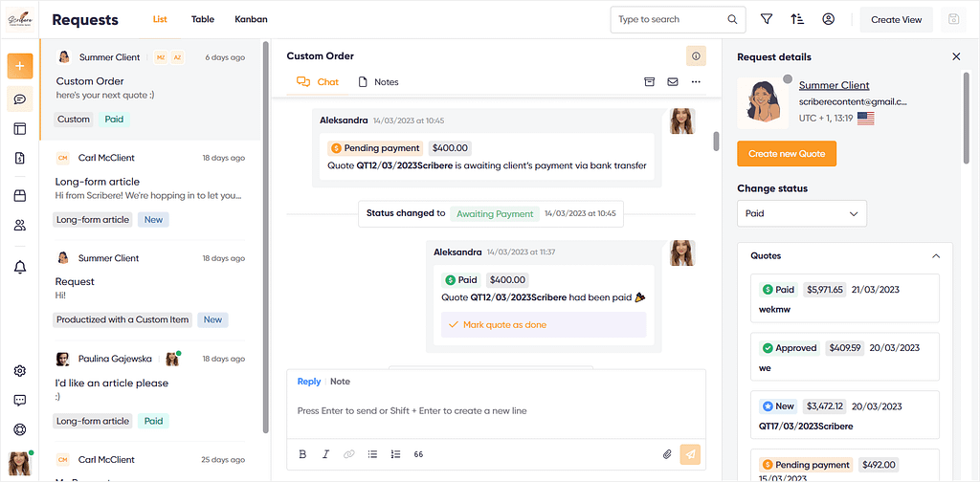Open the Change status dropdown showing Paid

click(802, 213)
